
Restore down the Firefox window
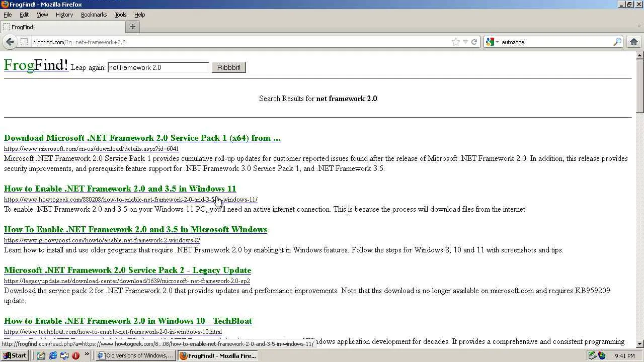pos(629,5)
